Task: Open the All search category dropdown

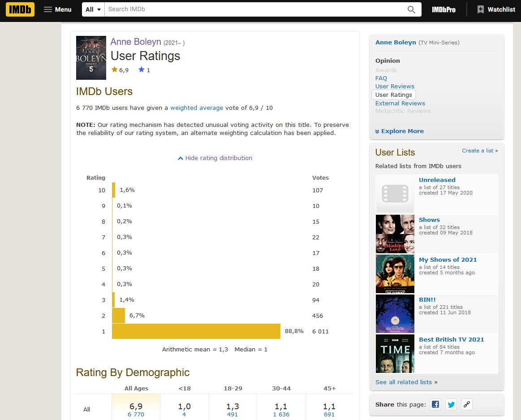Action: click(93, 9)
